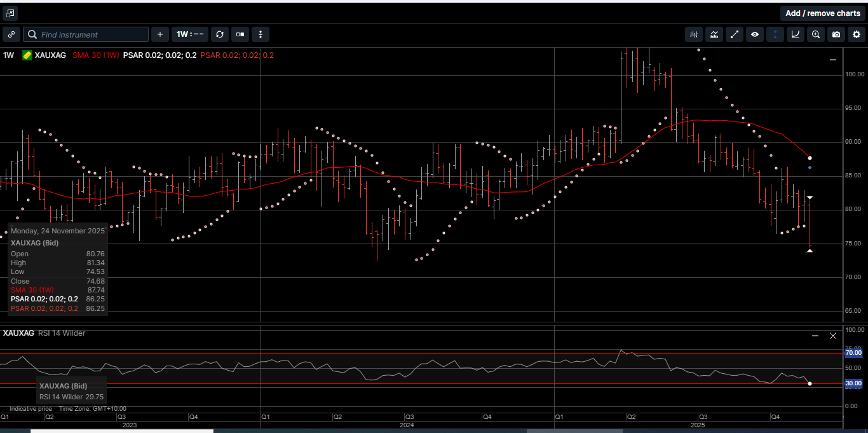Take a chart snapshot with the camera icon

[x=836, y=34]
